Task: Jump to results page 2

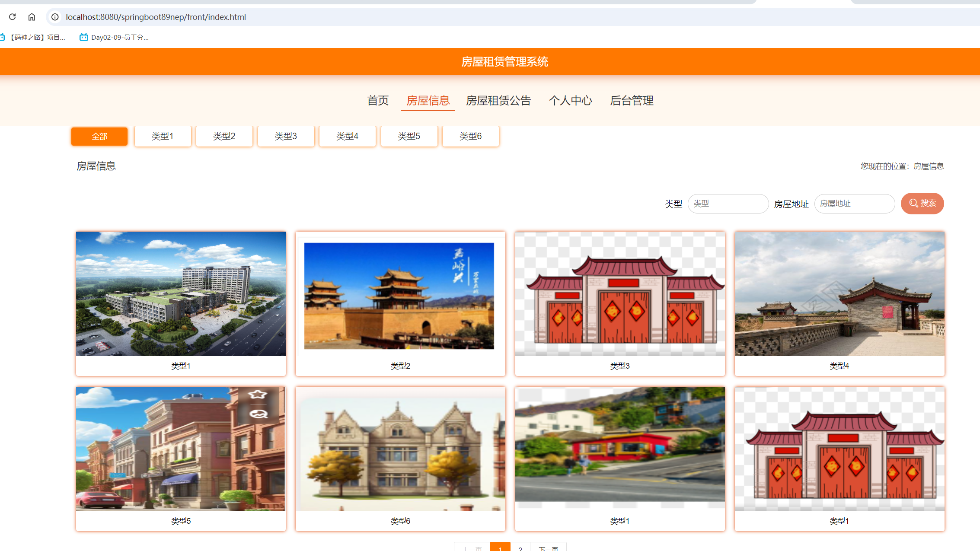Action: click(520, 547)
